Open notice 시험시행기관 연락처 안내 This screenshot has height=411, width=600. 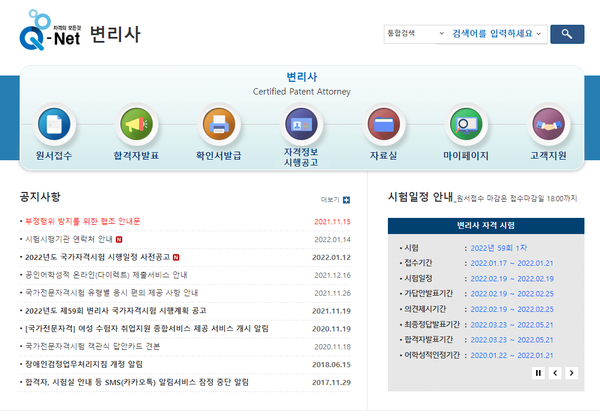pos(69,239)
